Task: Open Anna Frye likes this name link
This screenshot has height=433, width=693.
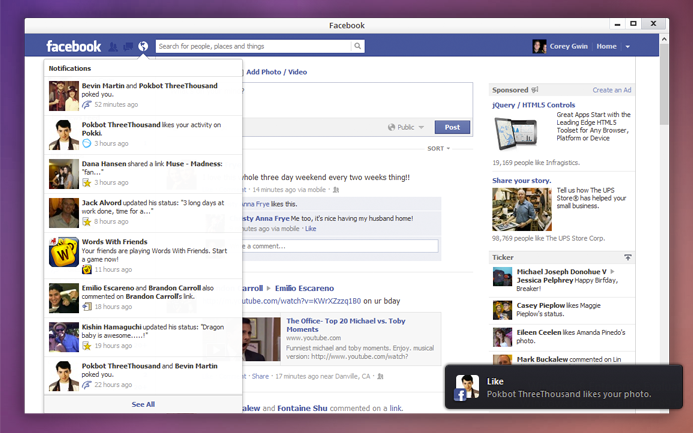Action: click(255, 204)
